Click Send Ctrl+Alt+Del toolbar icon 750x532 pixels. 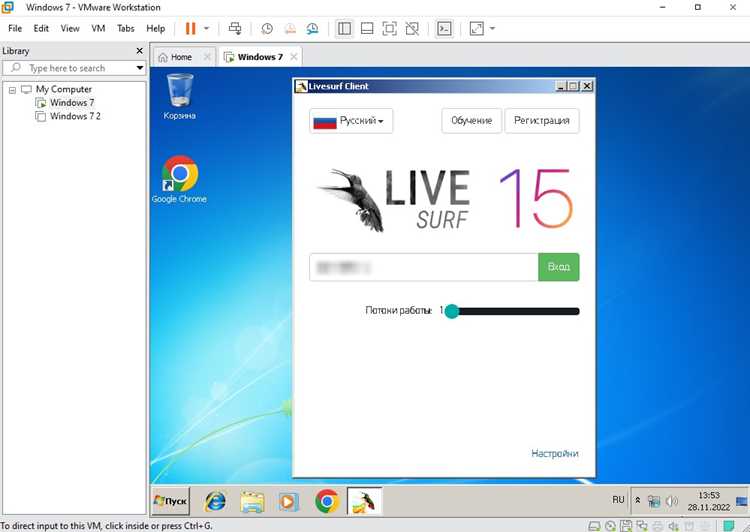point(234,29)
